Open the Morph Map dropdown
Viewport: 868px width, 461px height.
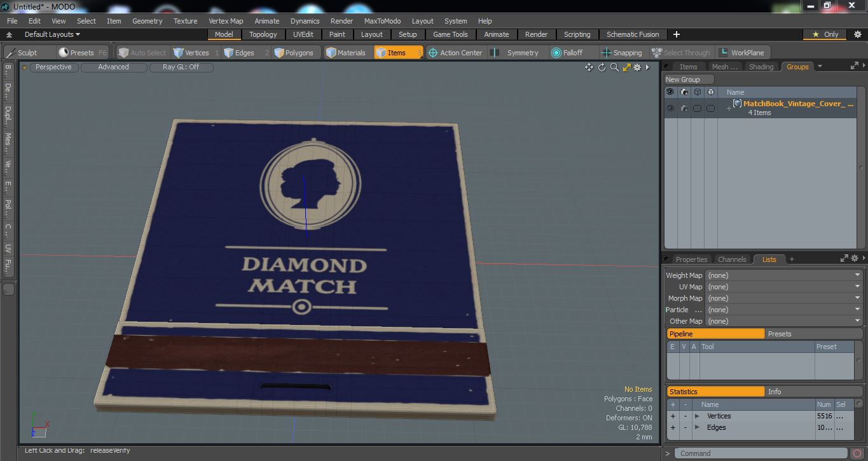[x=783, y=298]
